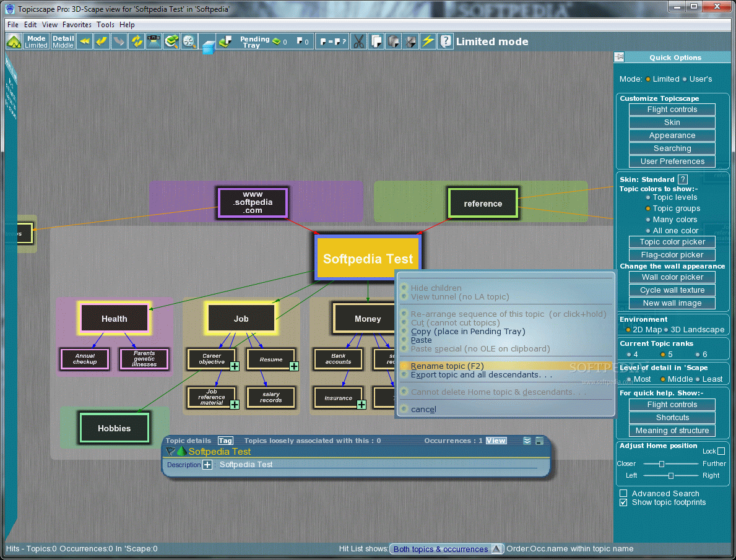This screenshot has height=560, width=736.
Task: Click the paste icon next to copy
Action: (393, 42)
